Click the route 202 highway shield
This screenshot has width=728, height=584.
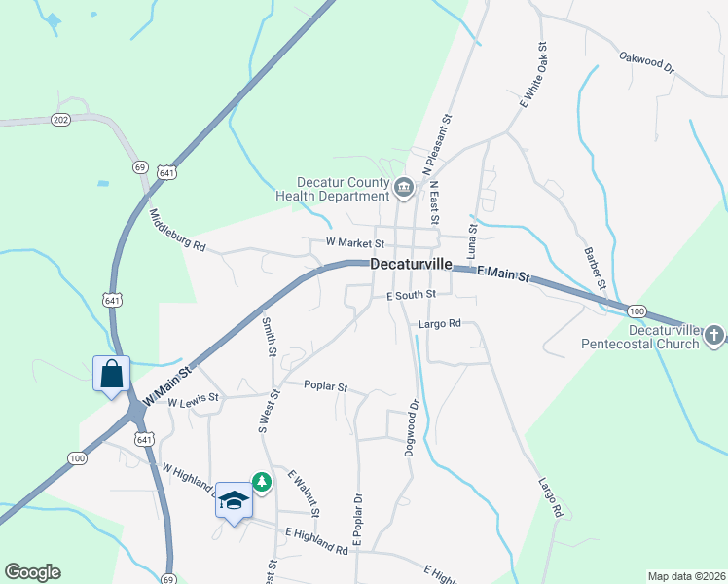pos(60,120)
